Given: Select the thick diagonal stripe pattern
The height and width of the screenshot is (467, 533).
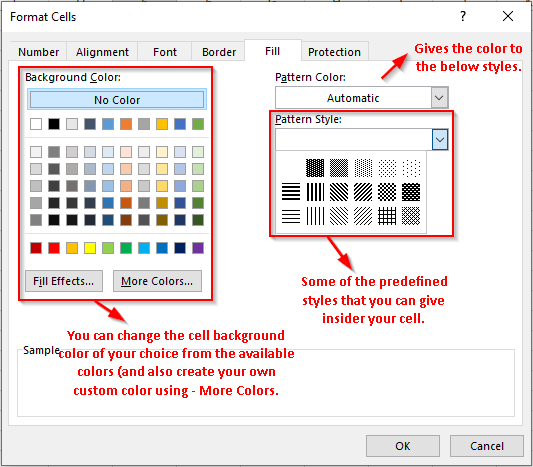Looking at the screenshot, I should pyautogui.click(x=363, y=192).
